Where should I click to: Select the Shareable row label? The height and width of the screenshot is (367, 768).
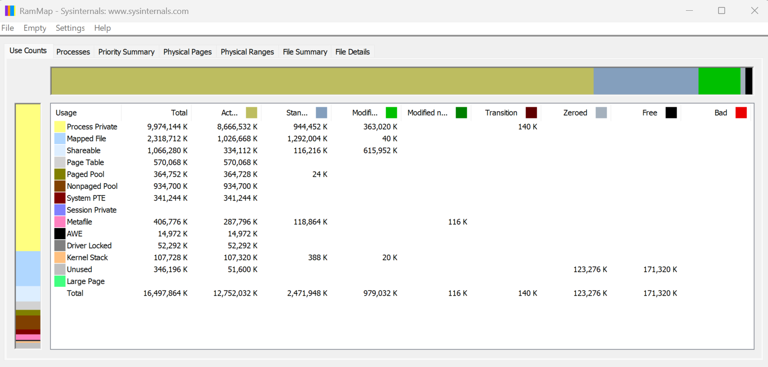click(x=84, y=150)
